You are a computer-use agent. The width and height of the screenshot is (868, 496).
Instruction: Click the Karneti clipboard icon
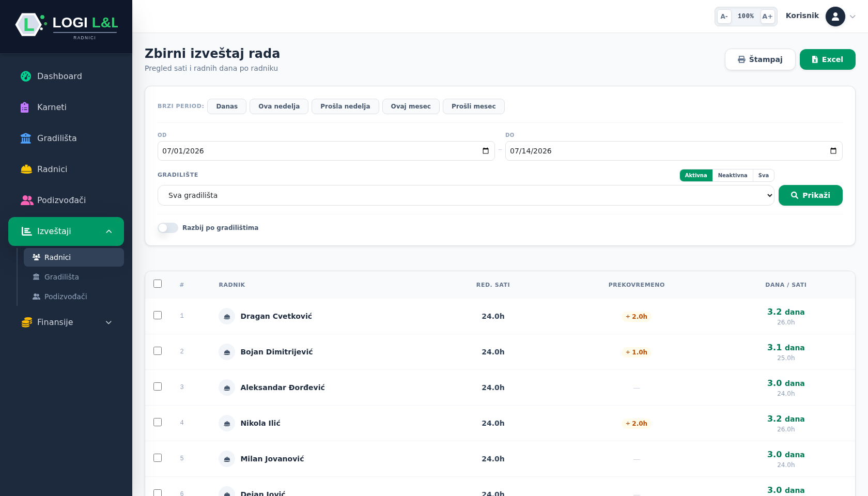(x=25, y=107)
